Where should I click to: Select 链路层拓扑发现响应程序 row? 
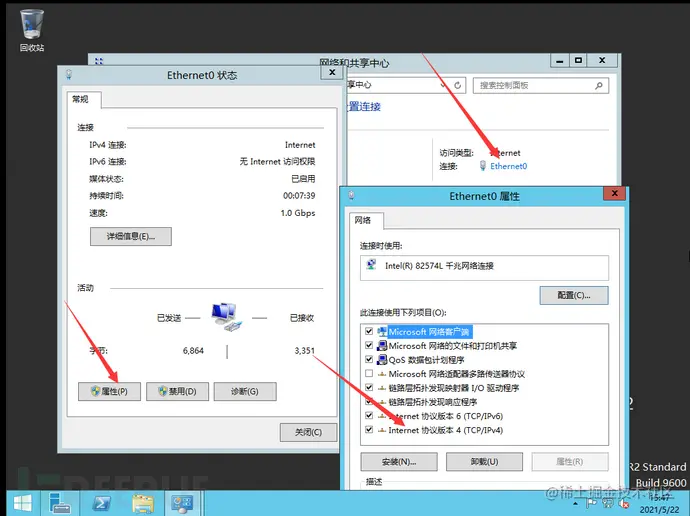pyautogui.click(x=433, y=402)
